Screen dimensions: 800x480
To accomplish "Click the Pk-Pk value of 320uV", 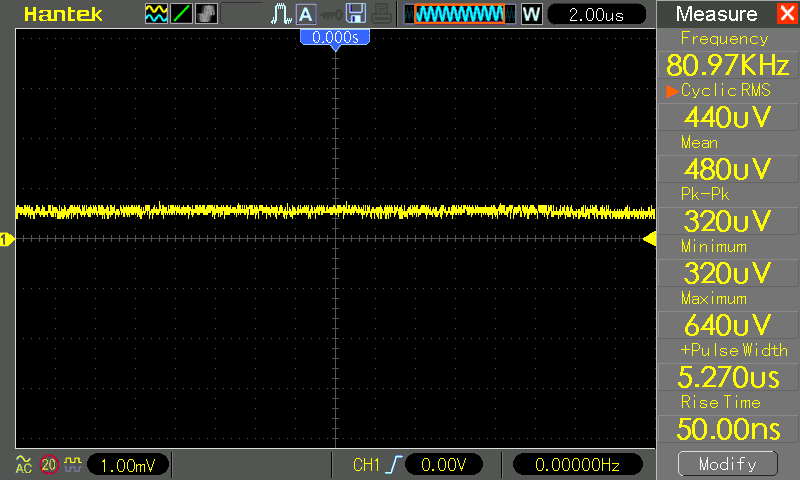I will [x=728, y=221].
